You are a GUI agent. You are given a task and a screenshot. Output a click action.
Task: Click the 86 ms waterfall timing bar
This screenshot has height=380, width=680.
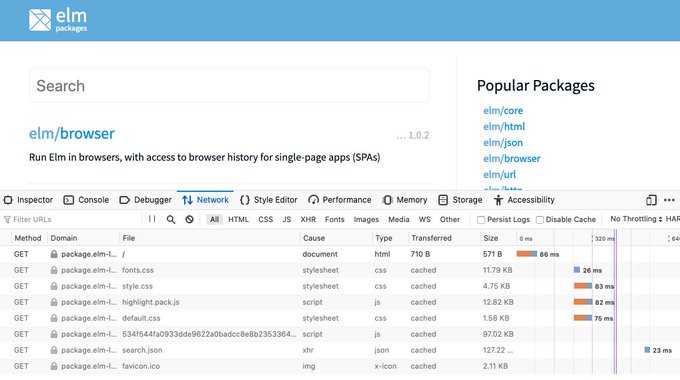coord(526,254)
